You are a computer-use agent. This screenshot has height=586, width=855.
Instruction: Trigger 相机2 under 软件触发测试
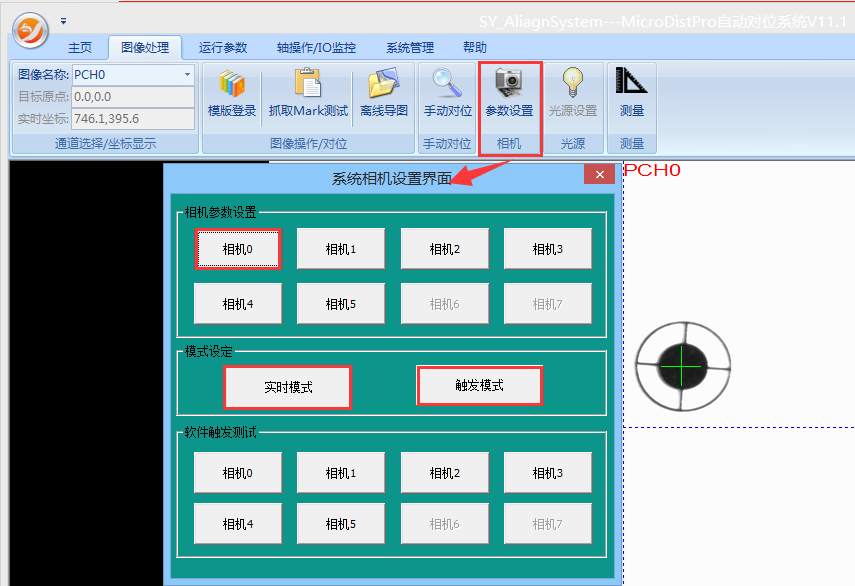[x=445, y=473]
